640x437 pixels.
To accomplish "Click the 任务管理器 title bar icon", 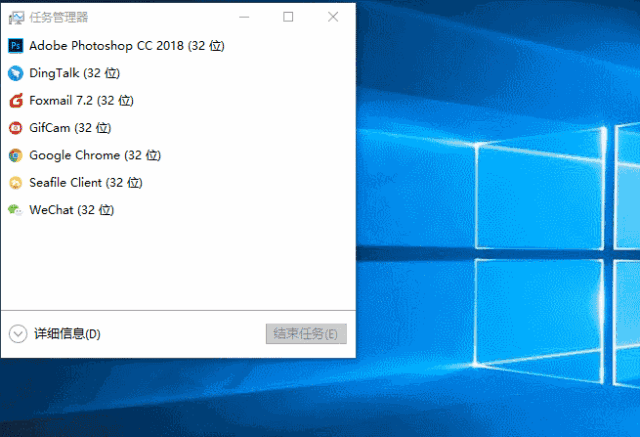I will coord(16,17).
